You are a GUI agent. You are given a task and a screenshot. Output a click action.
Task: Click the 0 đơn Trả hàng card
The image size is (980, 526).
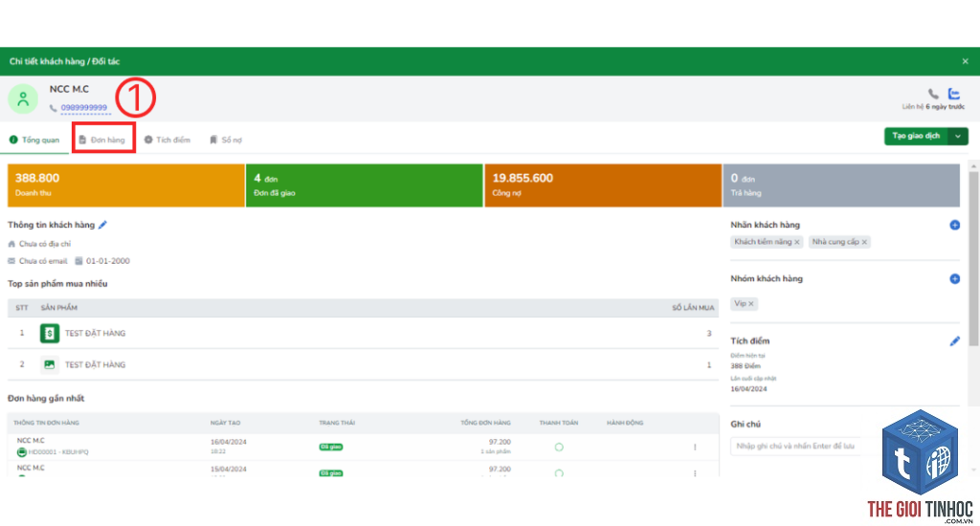pyautogui.click(x=841, y=186)
